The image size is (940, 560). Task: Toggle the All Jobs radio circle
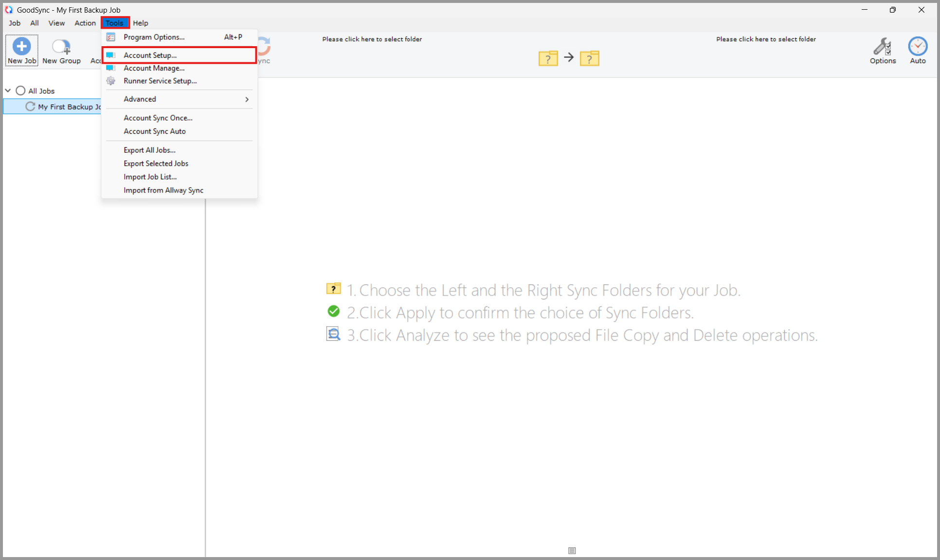20,90
